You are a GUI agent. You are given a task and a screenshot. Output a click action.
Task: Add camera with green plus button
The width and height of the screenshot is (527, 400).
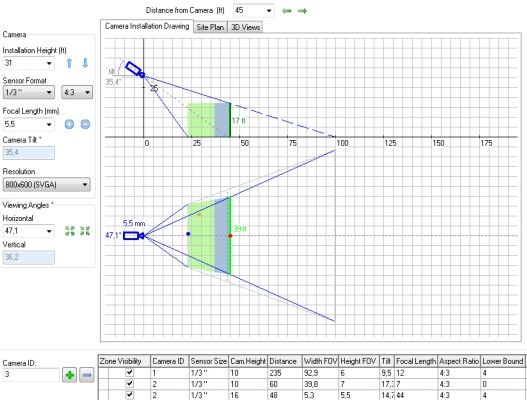coord(70,375)
